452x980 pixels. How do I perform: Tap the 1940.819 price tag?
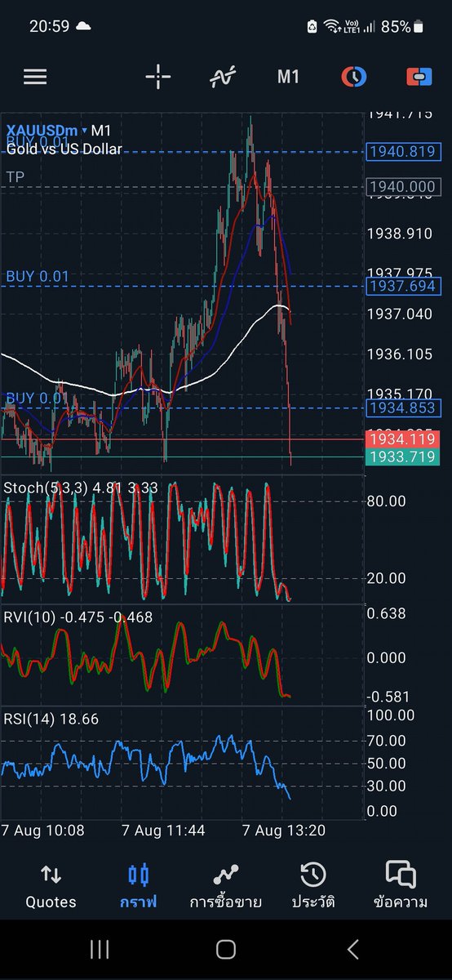404,151
